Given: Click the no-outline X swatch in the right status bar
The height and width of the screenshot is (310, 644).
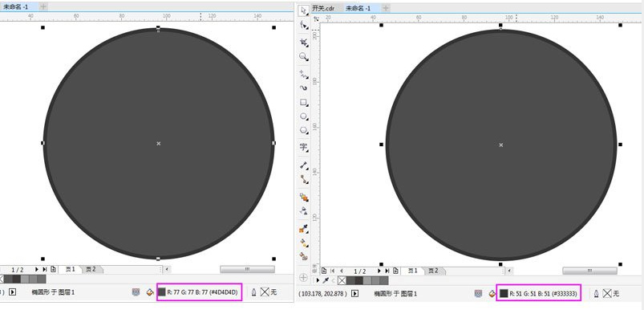Looking at the screenshot, I should [x=607, y=294].
